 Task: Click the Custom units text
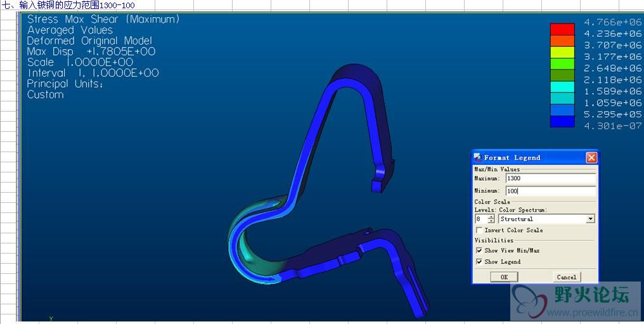(x=45, y=94)
